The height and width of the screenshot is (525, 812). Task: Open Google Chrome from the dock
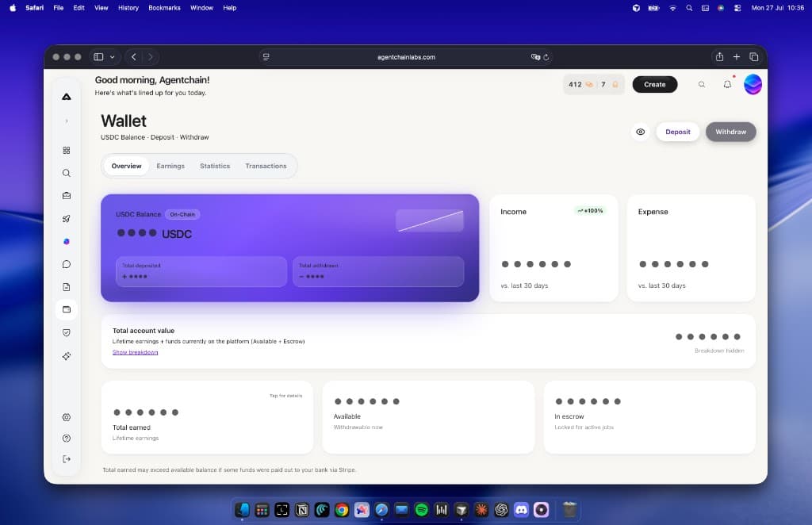pyautogui.click(x=342, y=510)
